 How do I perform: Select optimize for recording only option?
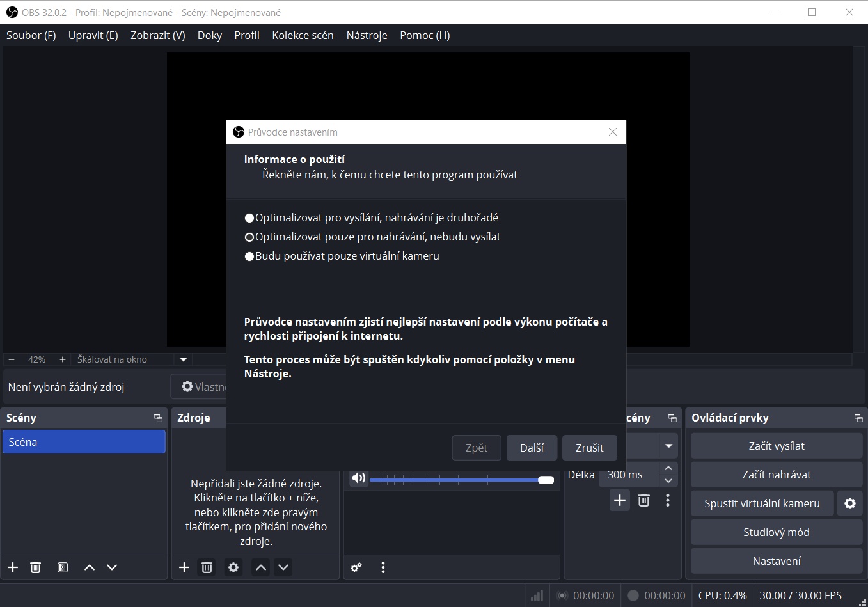(x=249, y=237)
